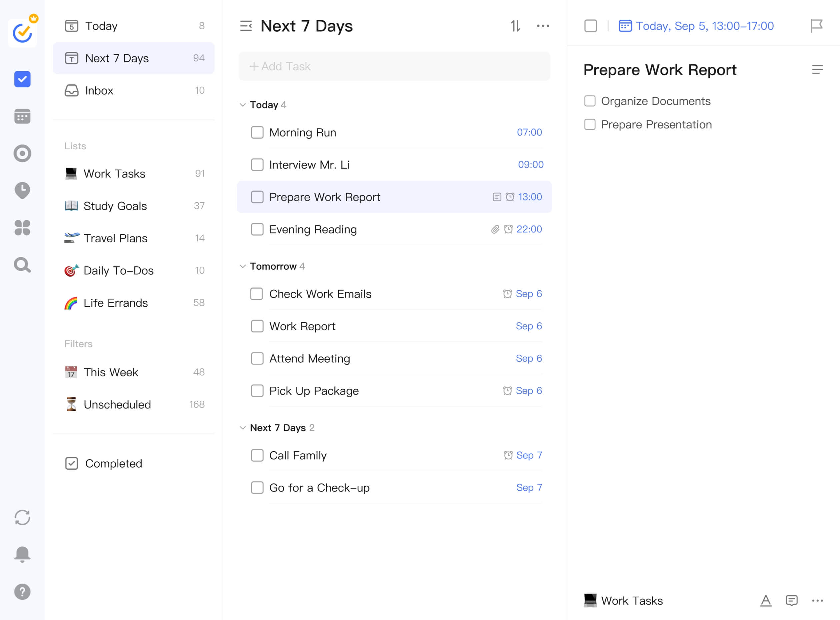
Task: Open the notifications bell
Action: tap(22, 554)
